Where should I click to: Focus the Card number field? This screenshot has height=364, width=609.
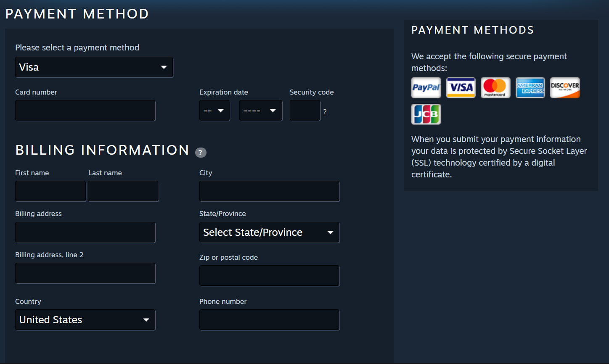pos(85,111)
